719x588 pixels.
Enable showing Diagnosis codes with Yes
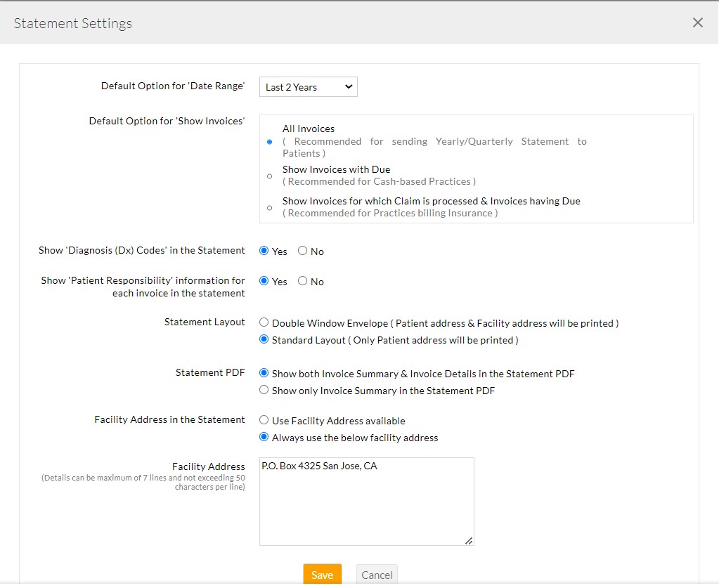[x=264, y=251]
